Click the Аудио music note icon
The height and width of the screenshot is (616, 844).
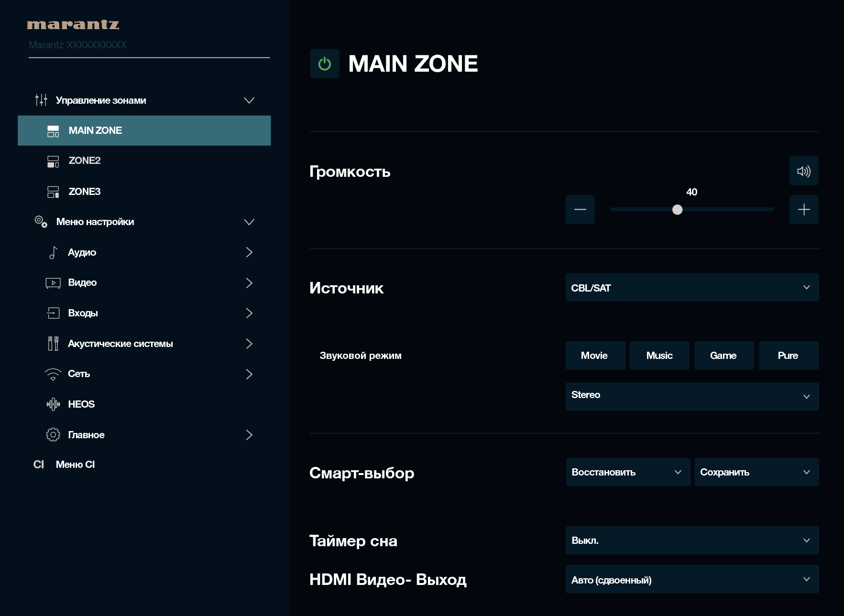(53, 252)
